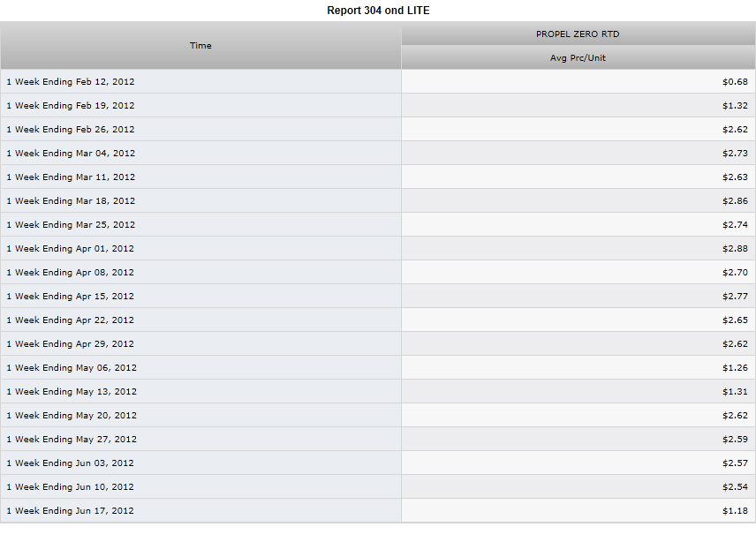This screenshot has width=756, height=557.
Task: Select row 1 Week Ending May 13, 2012
Action: click(378, 391)
